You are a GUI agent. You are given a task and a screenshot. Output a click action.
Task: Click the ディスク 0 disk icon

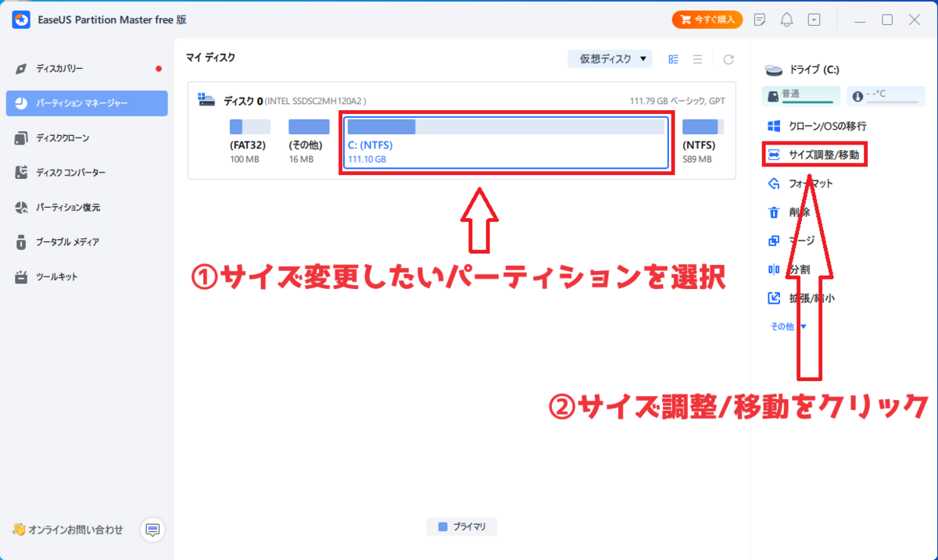(x=206, y=100)
